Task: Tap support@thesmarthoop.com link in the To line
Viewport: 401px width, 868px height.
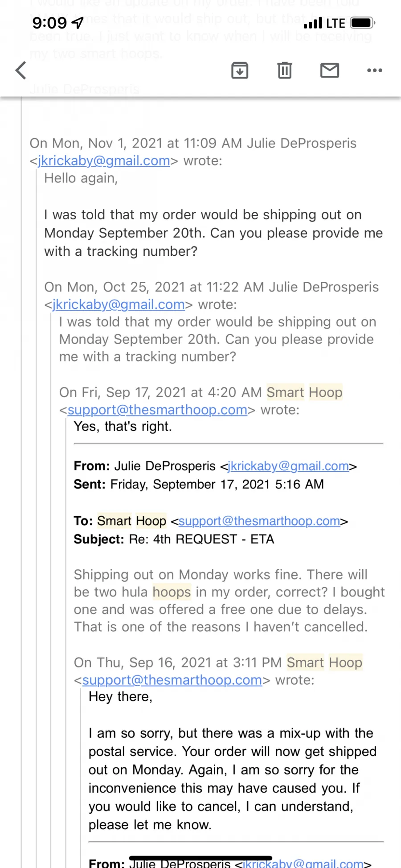Action: [x=259, y=521]
